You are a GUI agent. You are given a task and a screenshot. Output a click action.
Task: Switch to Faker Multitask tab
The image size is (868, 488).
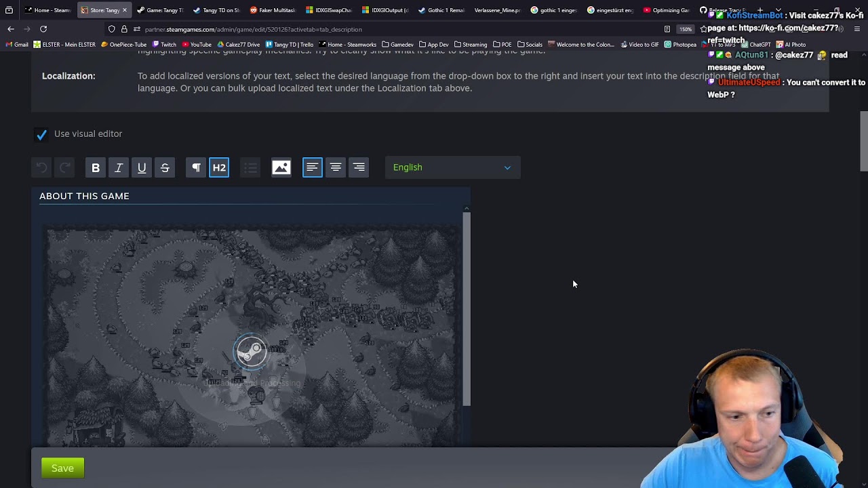[273, 10]
